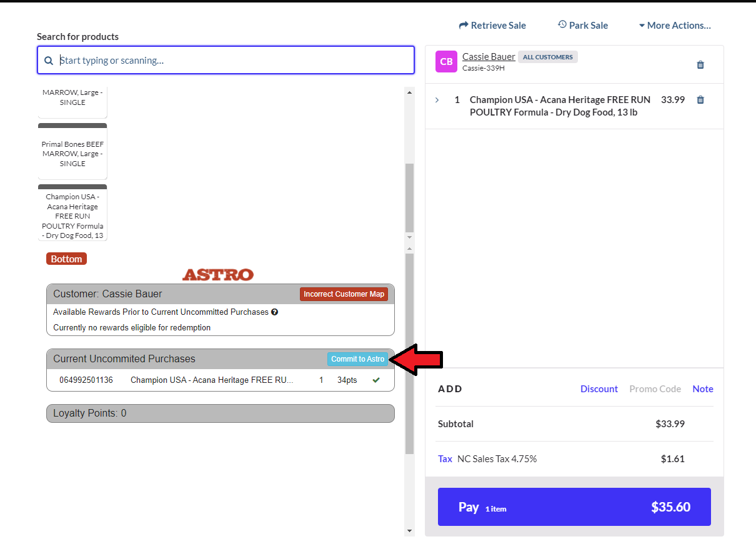Open the Note link in ADD row
This screenshot has height=549, width=756.
coord(702,388)
